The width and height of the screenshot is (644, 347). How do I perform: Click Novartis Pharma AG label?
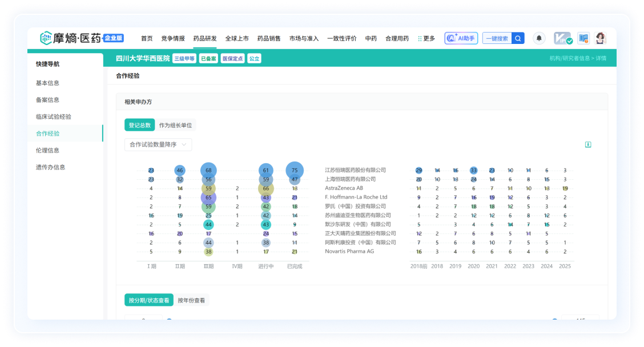(x=349, y=251)
